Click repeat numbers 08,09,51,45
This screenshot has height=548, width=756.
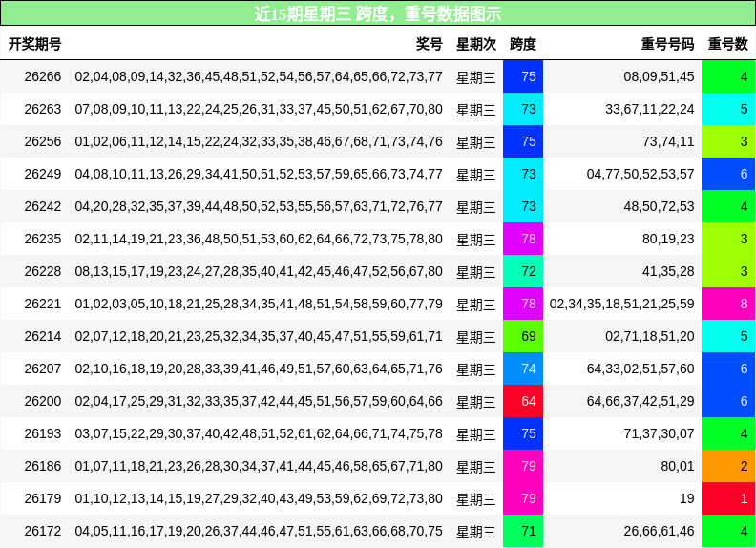(x=659, y=76)
